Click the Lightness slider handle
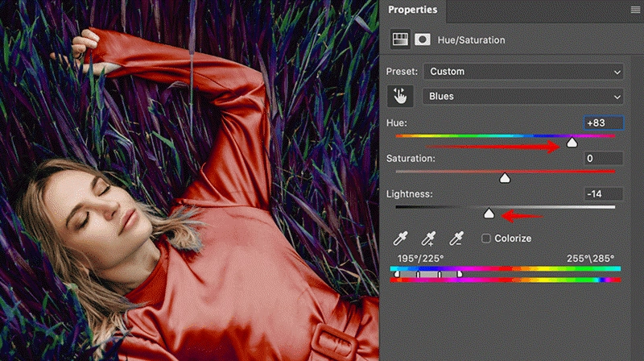 (x=489, y=214)
